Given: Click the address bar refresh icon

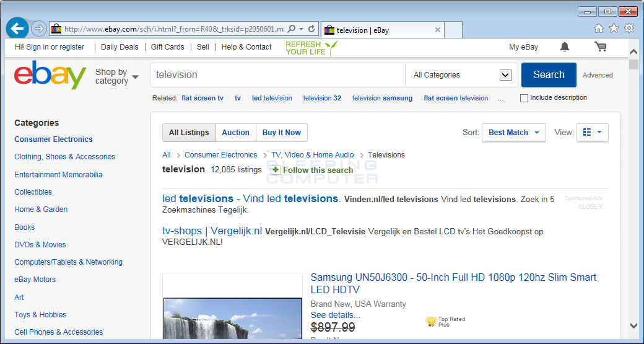Looking at the screenshot, I should pyautogui.click(x=311, y=29).
